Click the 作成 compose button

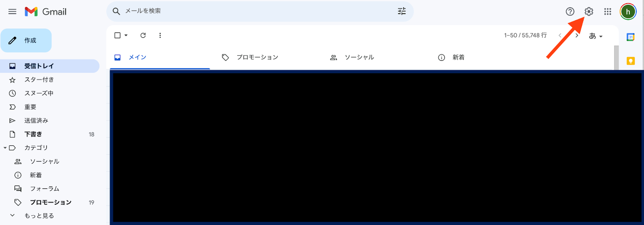point(26,41)
